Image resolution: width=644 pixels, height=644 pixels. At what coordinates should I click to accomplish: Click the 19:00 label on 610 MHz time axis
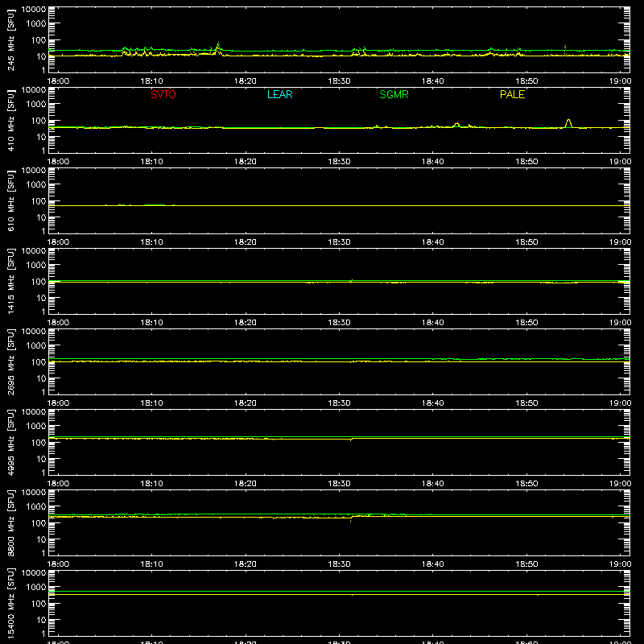(x=620, y=242)
